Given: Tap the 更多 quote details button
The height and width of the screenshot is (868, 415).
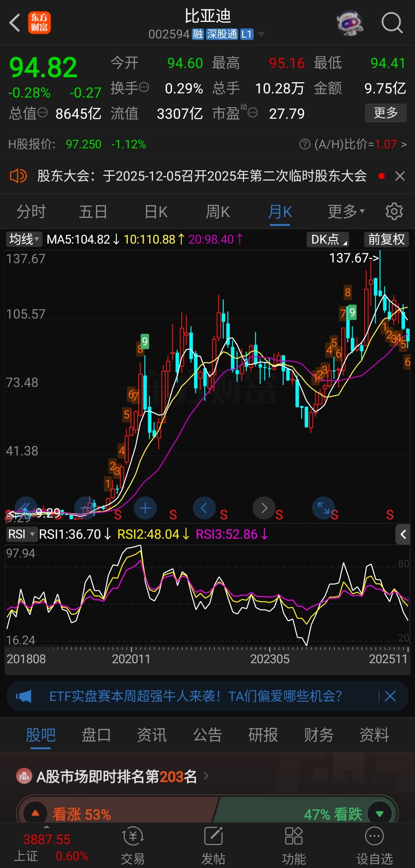Looking at the screenshot, I should [x=385, y=113].
